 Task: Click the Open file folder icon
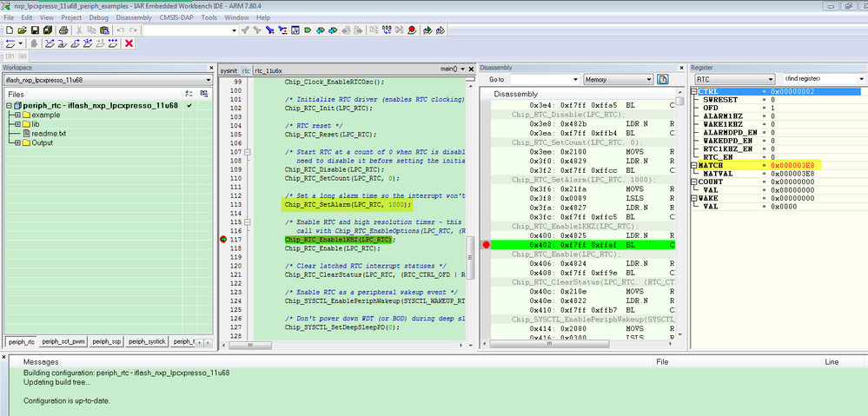coord(22,30)
